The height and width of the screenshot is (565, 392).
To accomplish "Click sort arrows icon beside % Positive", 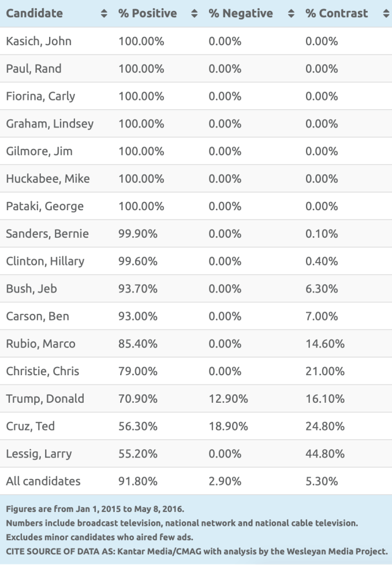I will 194,14.
